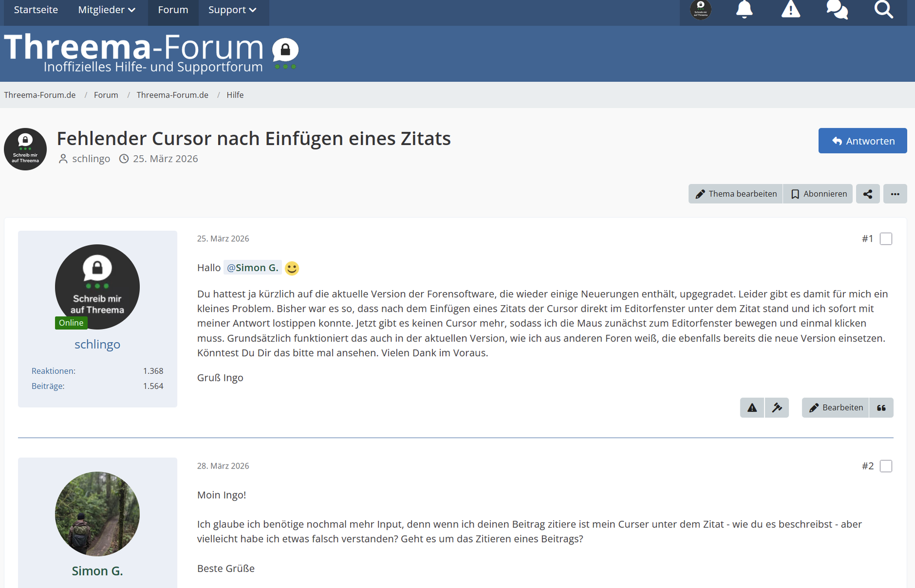Quote post #1 with quotation icon

click(x=881, y=408)
